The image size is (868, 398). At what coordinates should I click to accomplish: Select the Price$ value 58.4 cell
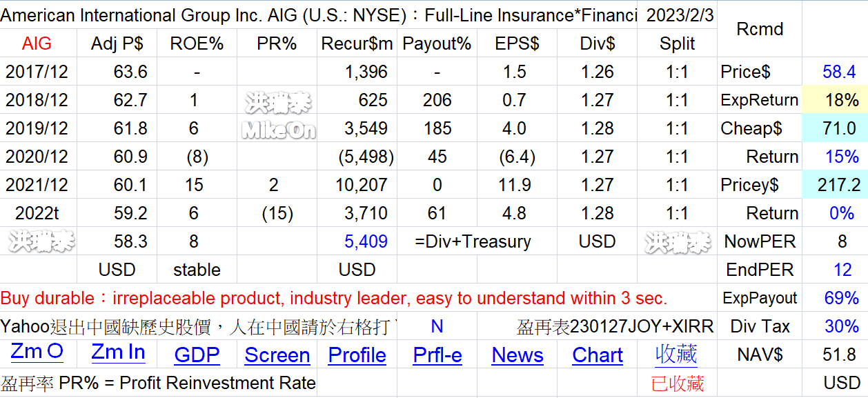(834, 72)
